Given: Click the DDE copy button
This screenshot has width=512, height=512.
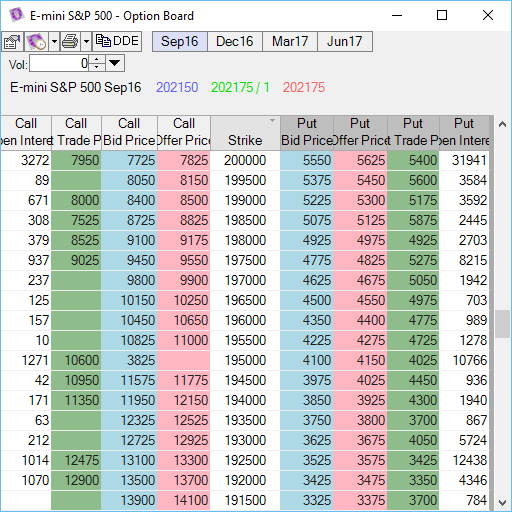Looking at the screenshot, I should (x=117, y=42).
